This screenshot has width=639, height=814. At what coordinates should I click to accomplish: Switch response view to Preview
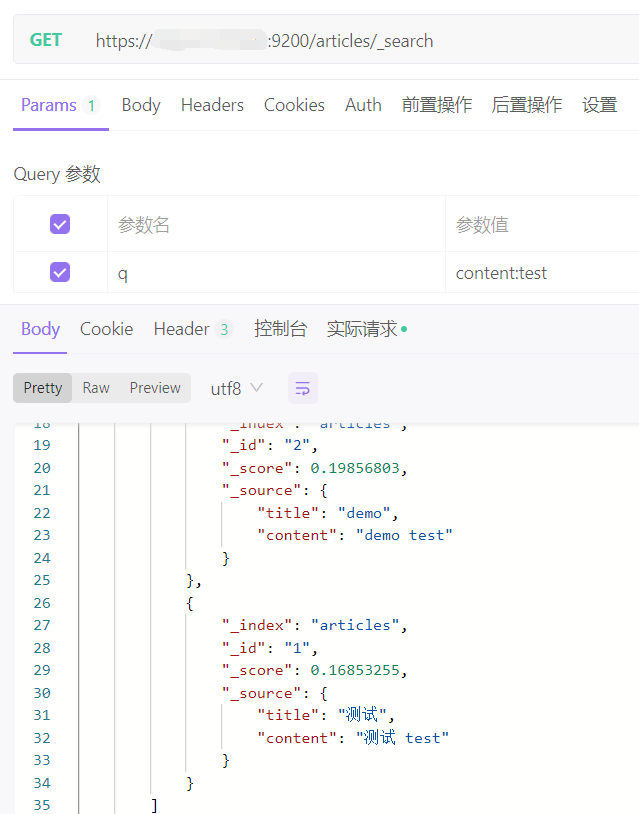pyautogui.click(x=155, y=388)
